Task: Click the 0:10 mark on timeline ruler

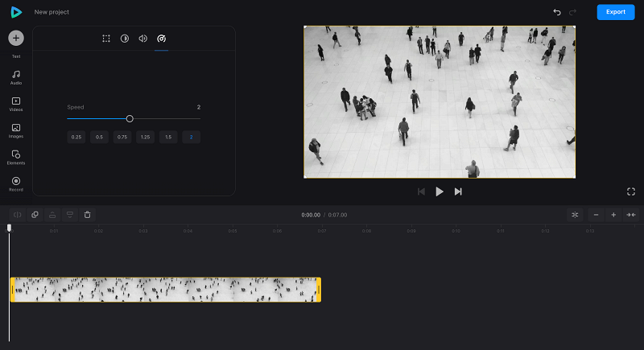Action: coord(456,231)
